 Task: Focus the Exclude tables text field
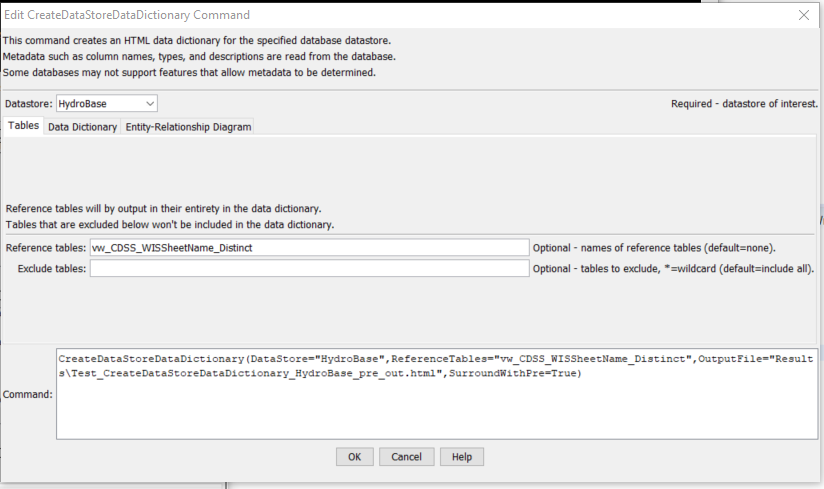point(309,268)
